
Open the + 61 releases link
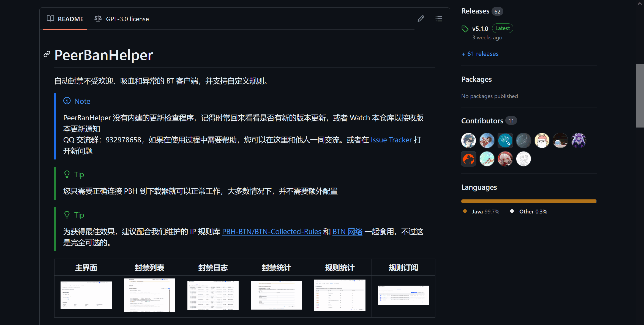click(480, 54)
